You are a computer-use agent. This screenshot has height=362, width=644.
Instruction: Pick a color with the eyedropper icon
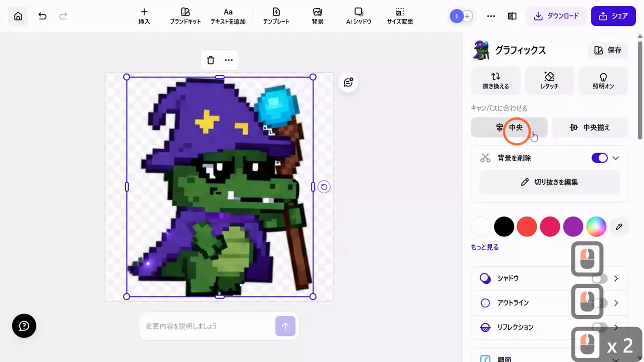(619, 227)
